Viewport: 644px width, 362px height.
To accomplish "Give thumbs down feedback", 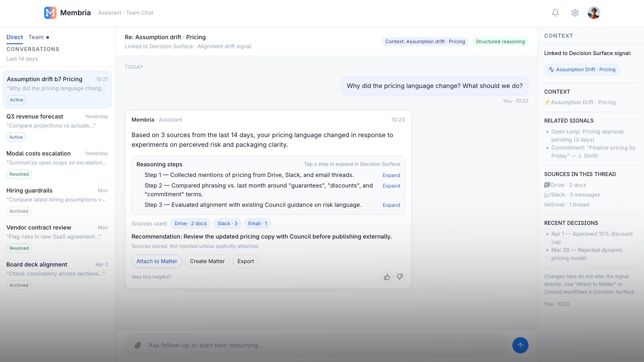I will click(399, 277).
